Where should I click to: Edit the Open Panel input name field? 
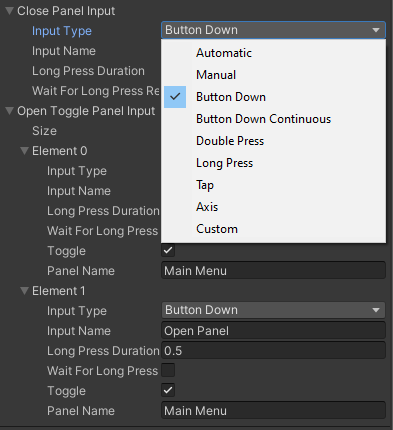(273, 331)
